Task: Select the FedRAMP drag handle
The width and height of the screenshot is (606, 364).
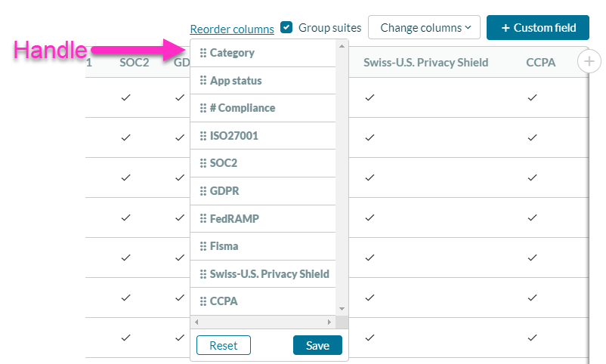Action: pyautogui.click(x=203, y=219)
